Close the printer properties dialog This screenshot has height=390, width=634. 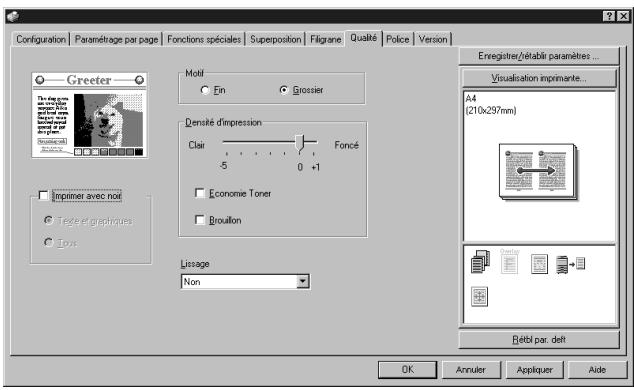(x=623, y=16)
